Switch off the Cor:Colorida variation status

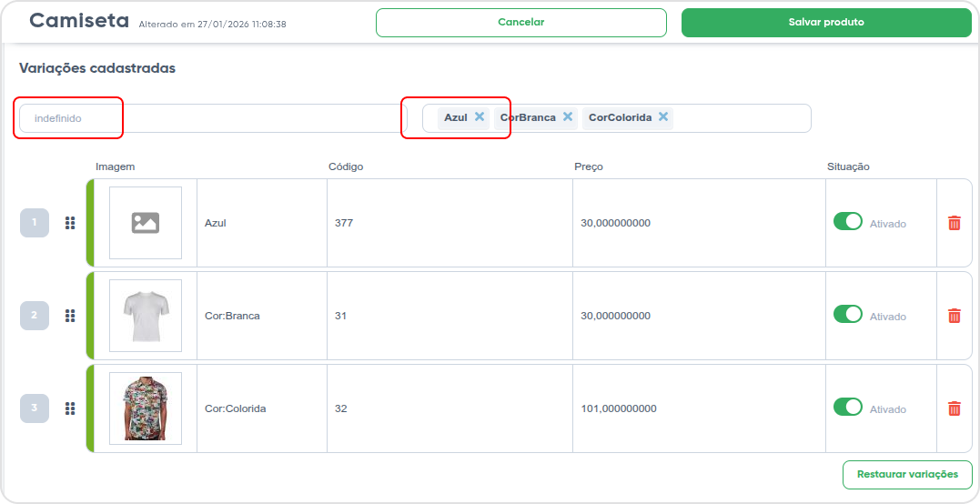847,407
